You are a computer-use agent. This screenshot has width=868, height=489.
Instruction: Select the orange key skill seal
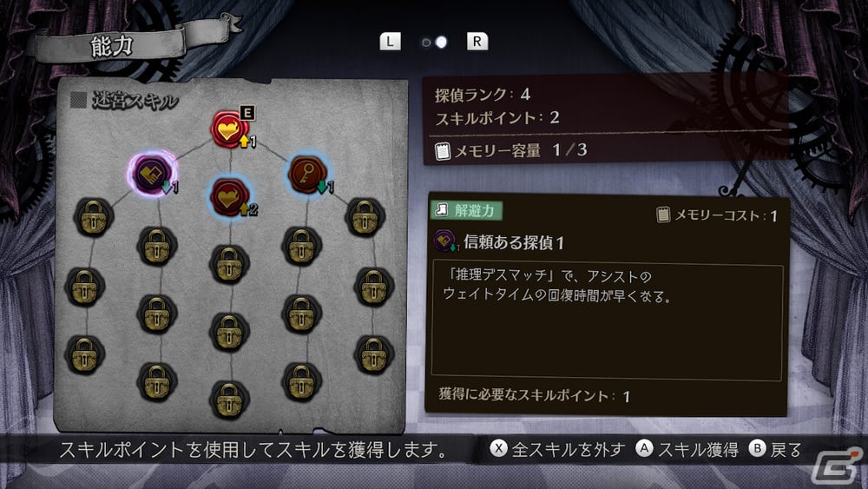pyautogui.click(x=307, y=175)
